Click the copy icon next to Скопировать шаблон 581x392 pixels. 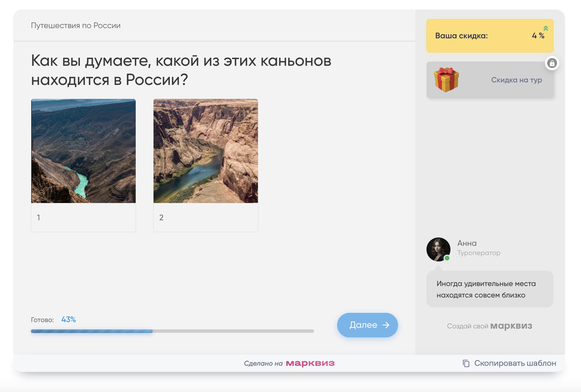pos(466,363)
